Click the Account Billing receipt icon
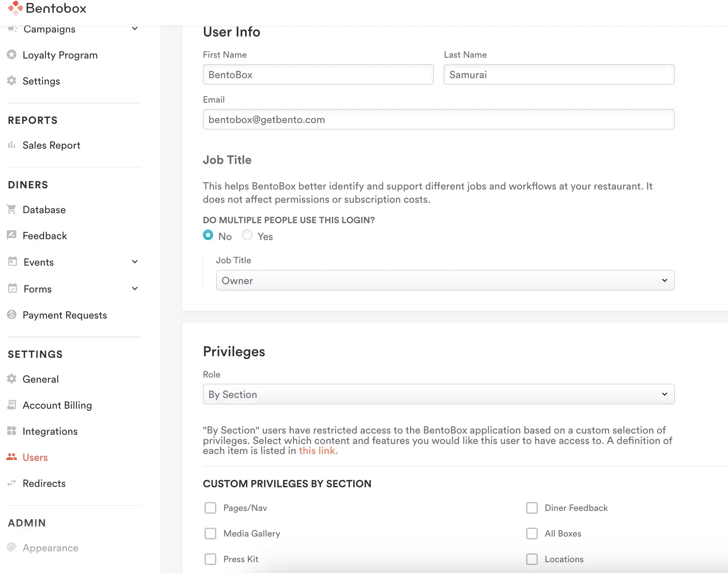The image size is (728, 573). click(12, 405)
